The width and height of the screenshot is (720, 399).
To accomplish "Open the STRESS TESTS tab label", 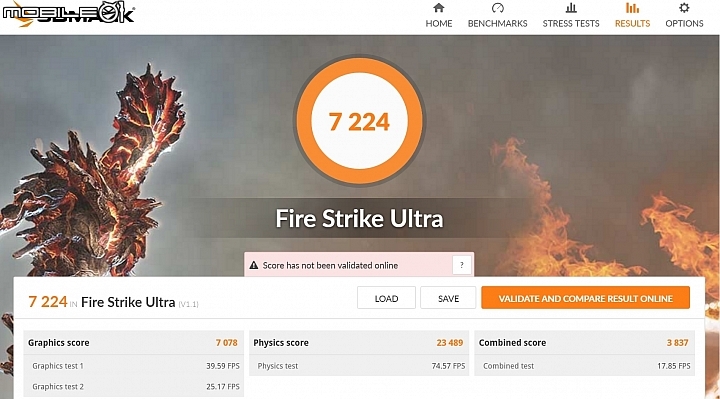I will pos(571,23).
